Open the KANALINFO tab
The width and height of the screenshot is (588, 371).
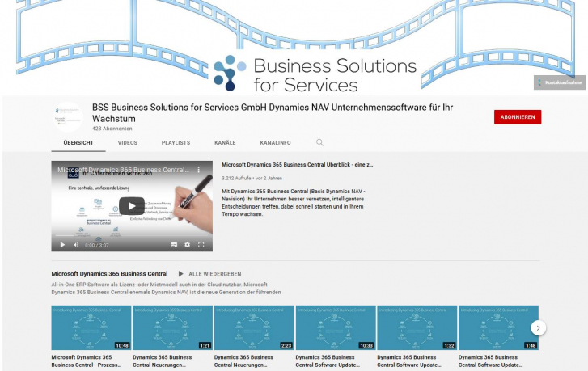(x=275, y=143)
